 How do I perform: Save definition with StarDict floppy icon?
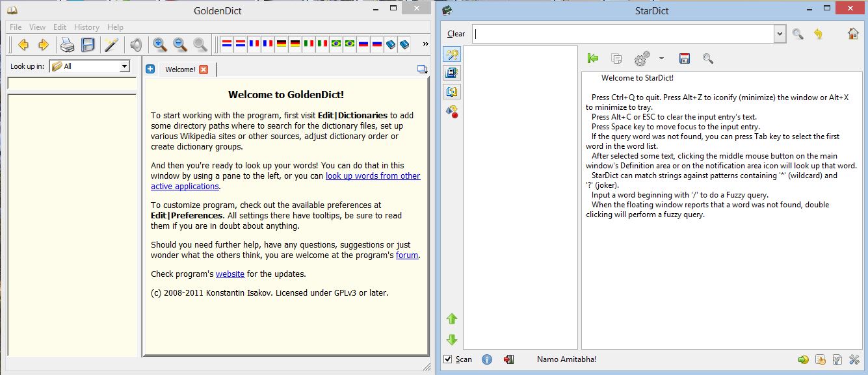point(684,58)
